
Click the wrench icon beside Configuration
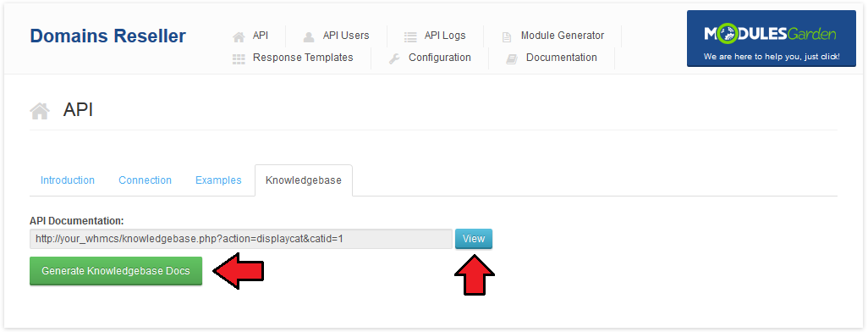[x=394, y=59]
